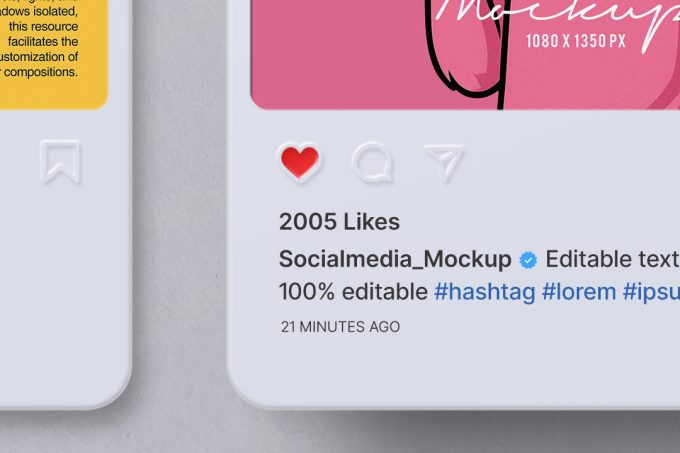Image resolution: width=680 pixels, height=453 pixels.
Task: Follow the #hashtag link
Action: point(484,292)
